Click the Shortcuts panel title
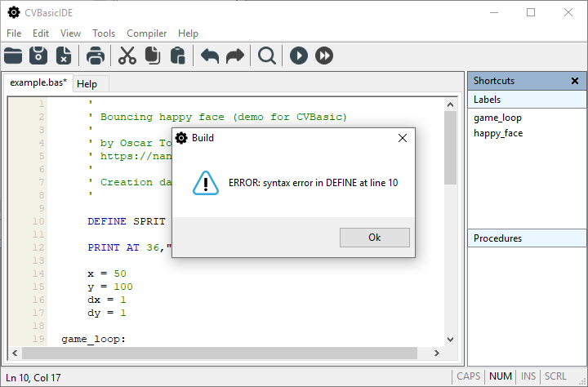This screenshot has height=387, width=588. click(494, 81)
